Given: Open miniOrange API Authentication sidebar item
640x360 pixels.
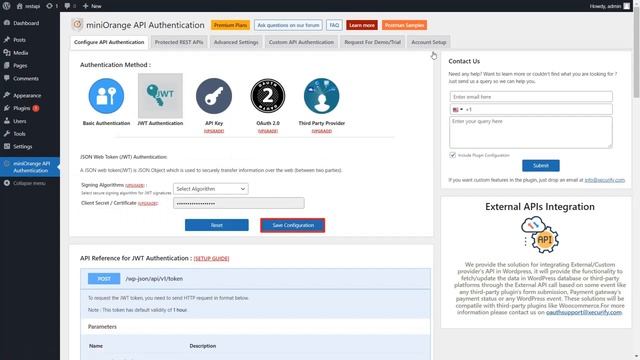Looking at the screenshot, I should click(30, 167).
